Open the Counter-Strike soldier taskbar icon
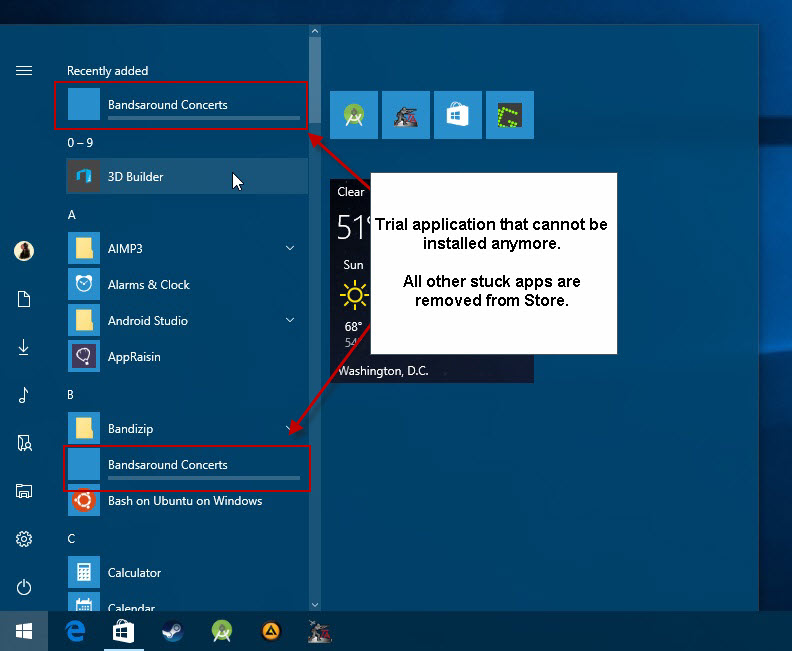792x651 pixels. [x=320, y=631]
